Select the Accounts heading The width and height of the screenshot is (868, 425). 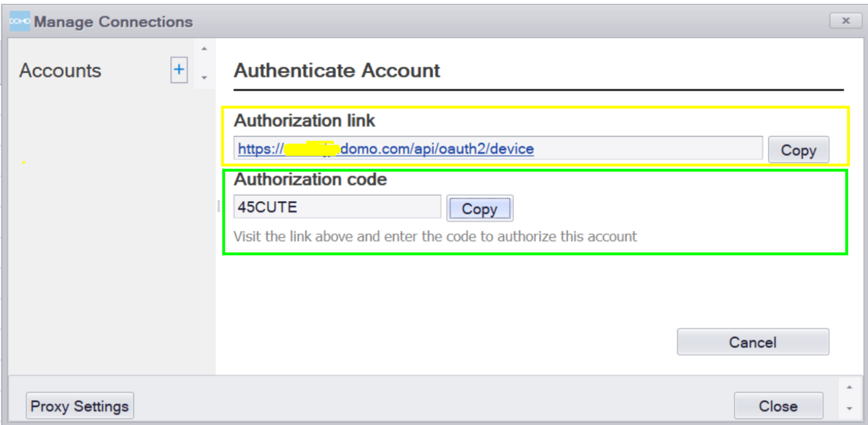pos(60,70)
